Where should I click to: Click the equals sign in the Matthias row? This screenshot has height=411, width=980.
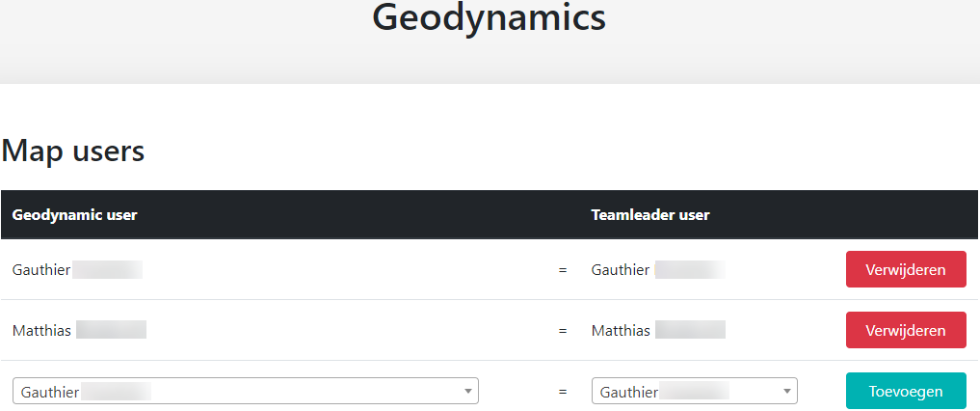tap(563, 331)
